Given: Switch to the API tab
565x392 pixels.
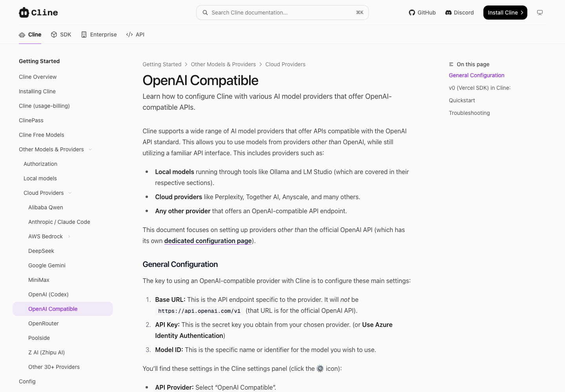Looking at the screenshot, I should click(x=135, y=34).
